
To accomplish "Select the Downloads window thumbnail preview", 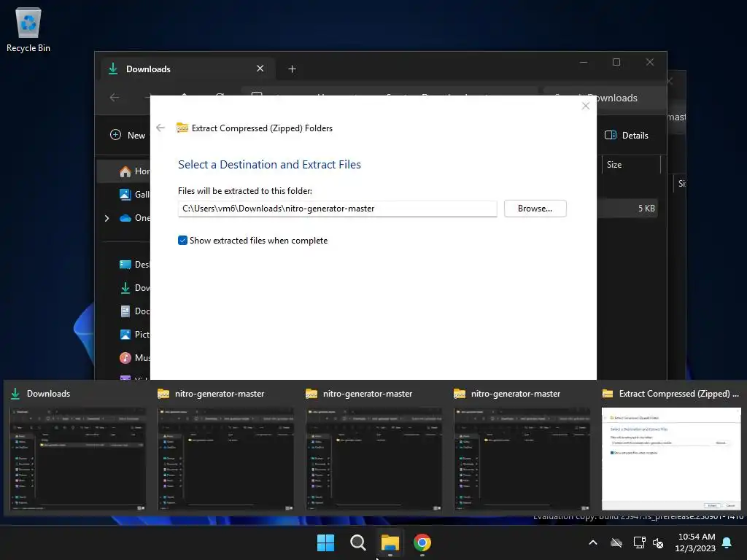I will click(77, 459).
